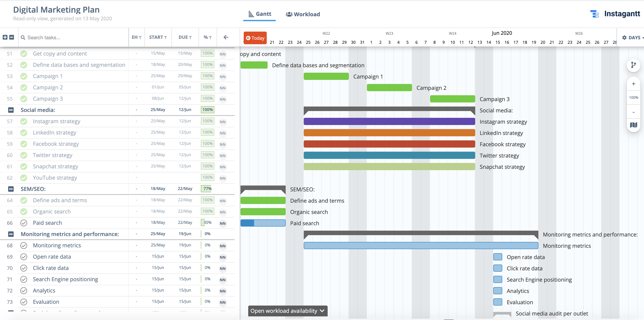
Task: Open the workload availability menu
Action: pos(287,311)
